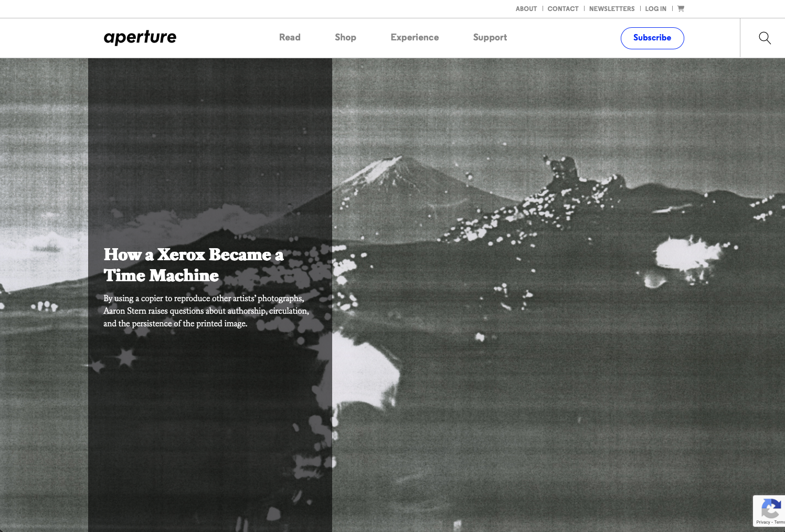The height and width of the screenshot is (532, 785).
Task: Click the article summary about Aaron Stern
Action: (x=206, y=311)
